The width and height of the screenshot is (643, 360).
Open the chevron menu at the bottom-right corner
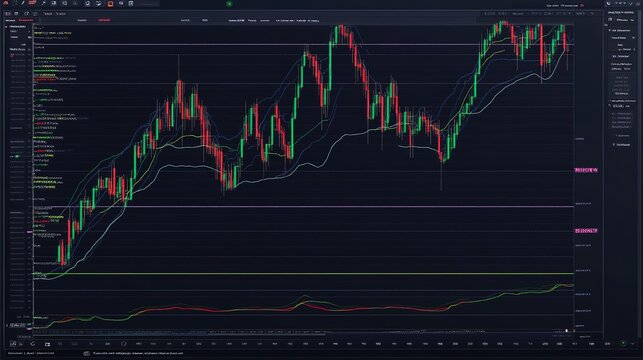[633, 344]
